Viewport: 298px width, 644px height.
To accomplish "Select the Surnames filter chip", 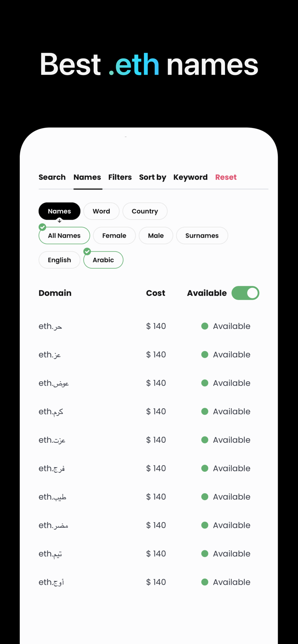I will click(202, 235).
